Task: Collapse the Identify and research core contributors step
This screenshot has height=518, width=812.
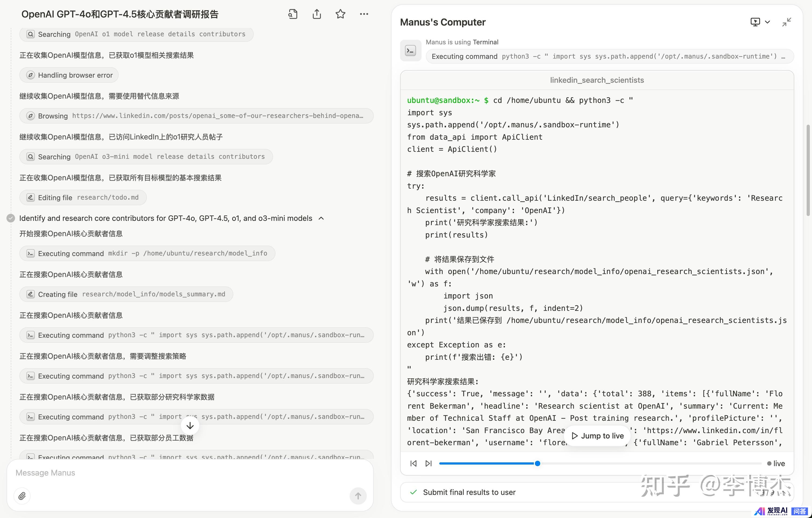Action: (321, 218)
